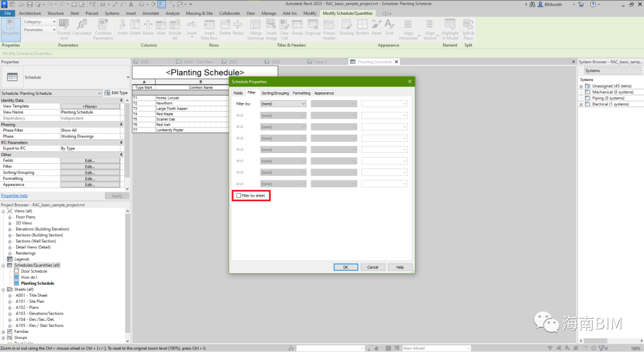
Task: Open the Systems dropdown in System Browser
Action: 613,70
